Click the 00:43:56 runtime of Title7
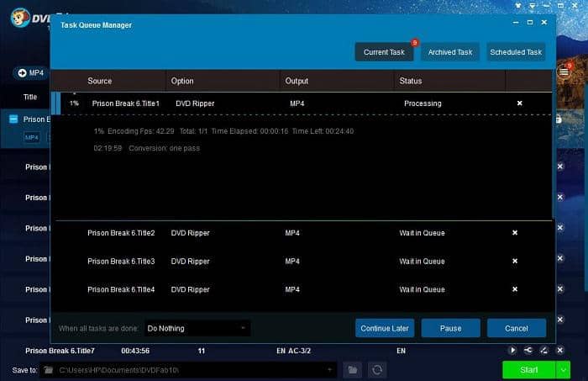Image resolution: width=588 pixels, height=381 pixels. click(x=135, y=351)
